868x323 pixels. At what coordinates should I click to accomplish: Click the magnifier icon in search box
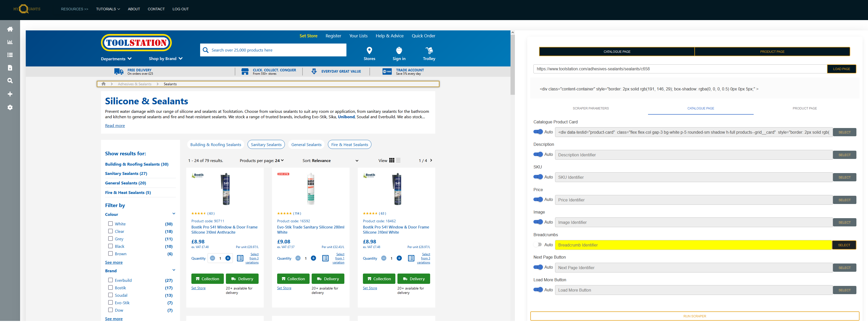[206, 50]
